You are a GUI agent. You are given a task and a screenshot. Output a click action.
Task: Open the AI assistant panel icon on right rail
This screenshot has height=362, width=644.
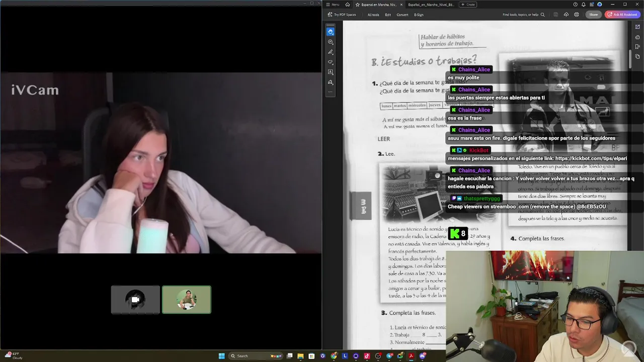point(637,27)
